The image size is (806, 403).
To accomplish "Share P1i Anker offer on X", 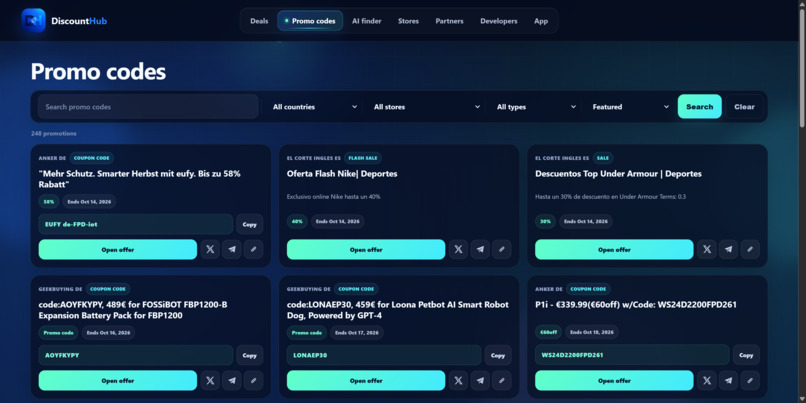I will point(707,380).
